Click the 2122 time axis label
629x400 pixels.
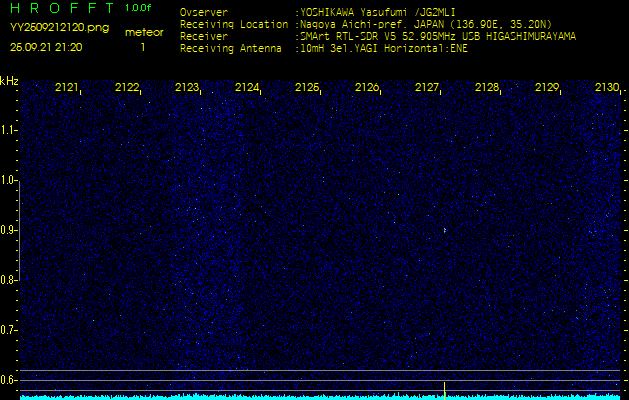(127, 87)
